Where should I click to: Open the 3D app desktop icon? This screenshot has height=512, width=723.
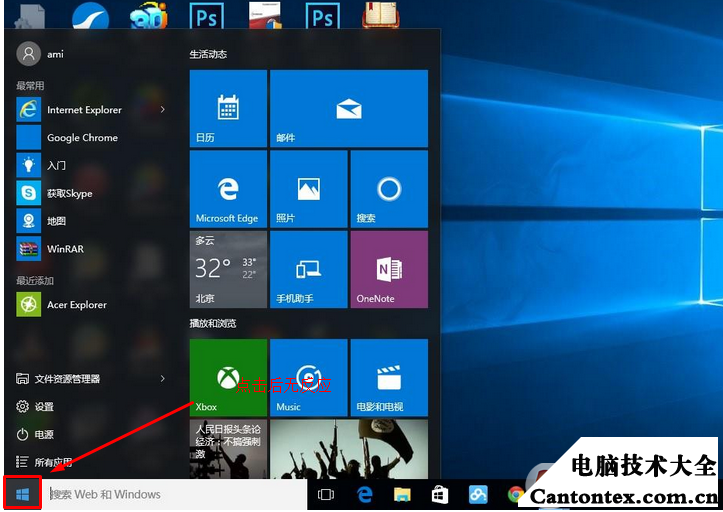(x=148, y=15)
